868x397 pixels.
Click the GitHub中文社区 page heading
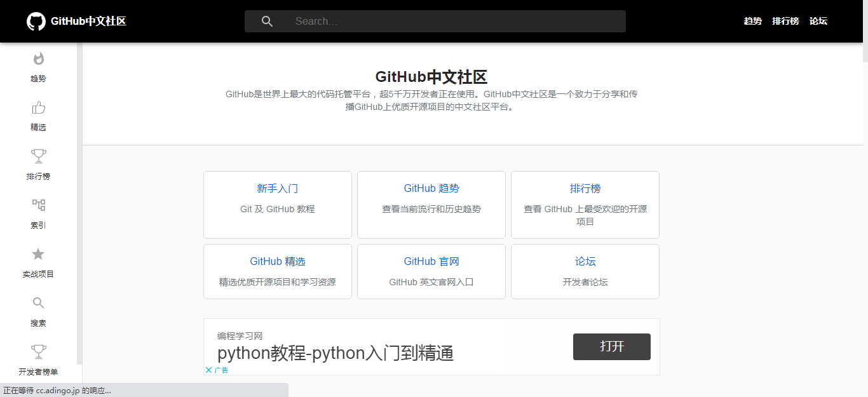[x=431, y=77]
